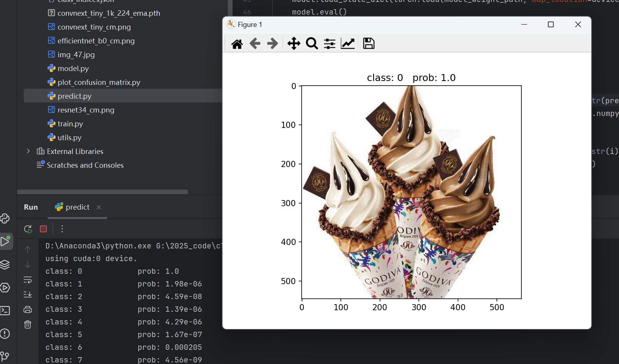
Task: Open the Run tool window icon
Action: tap(5, 242)
